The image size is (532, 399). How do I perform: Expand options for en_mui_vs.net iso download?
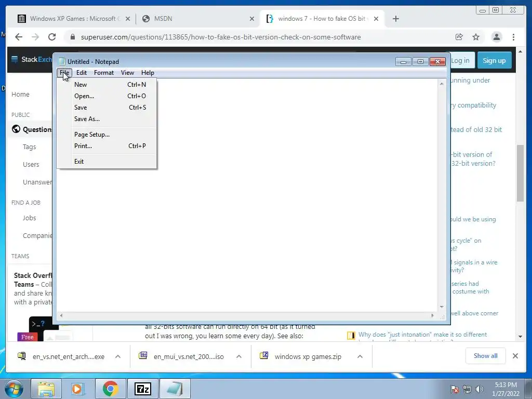click(x=239, y=356)
